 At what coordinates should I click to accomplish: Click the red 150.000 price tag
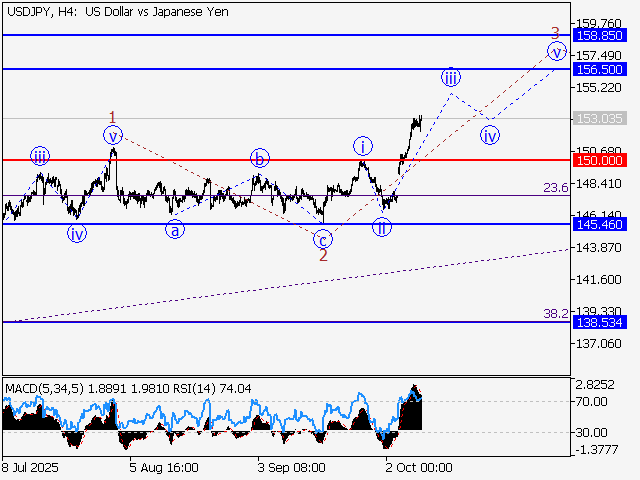tap(599, 160)
